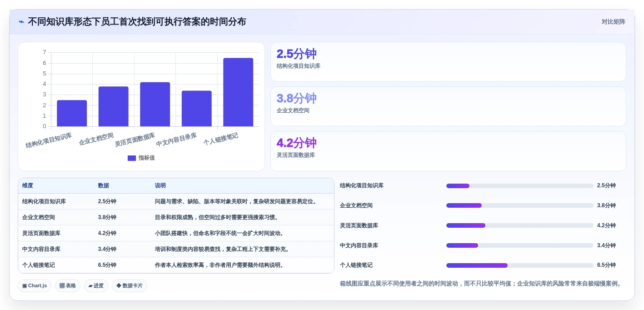Click the 对比矩阵 label in the header
644x310 pixels.
coord(613,22)
